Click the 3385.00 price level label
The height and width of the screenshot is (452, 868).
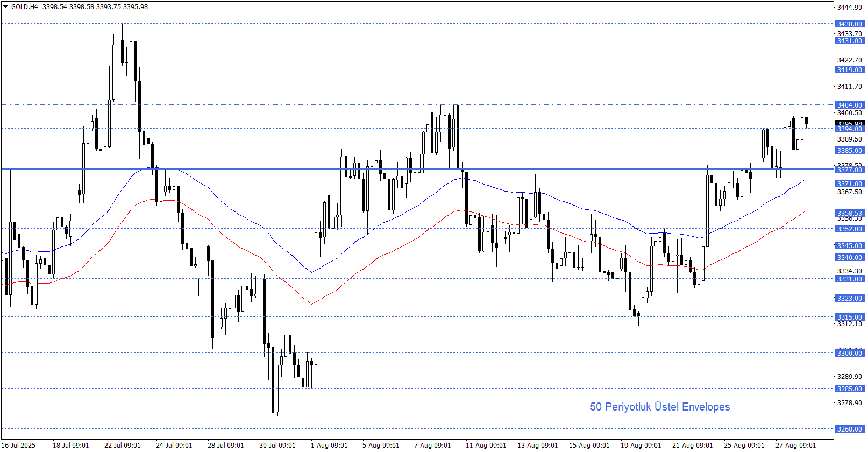(849, 150)
